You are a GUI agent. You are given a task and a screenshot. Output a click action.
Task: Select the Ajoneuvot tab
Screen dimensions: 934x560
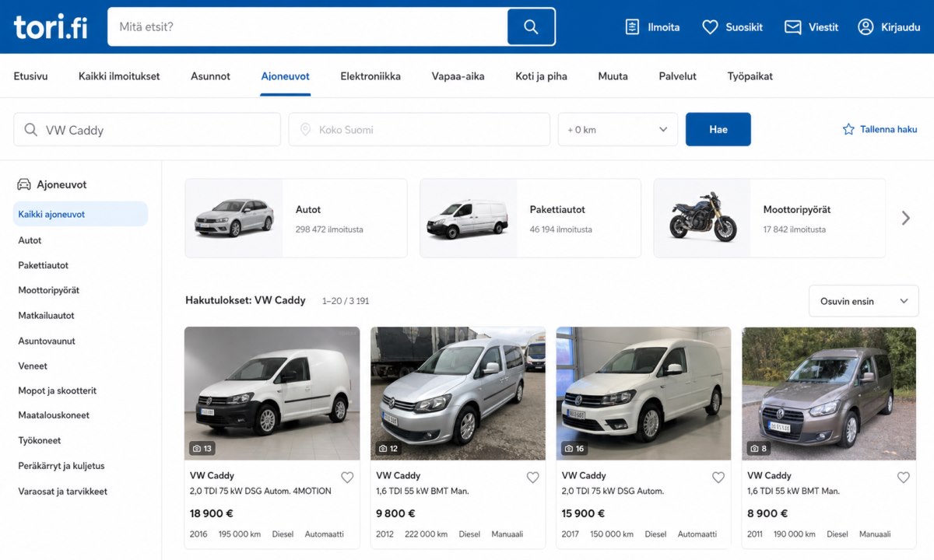[285, 76]
